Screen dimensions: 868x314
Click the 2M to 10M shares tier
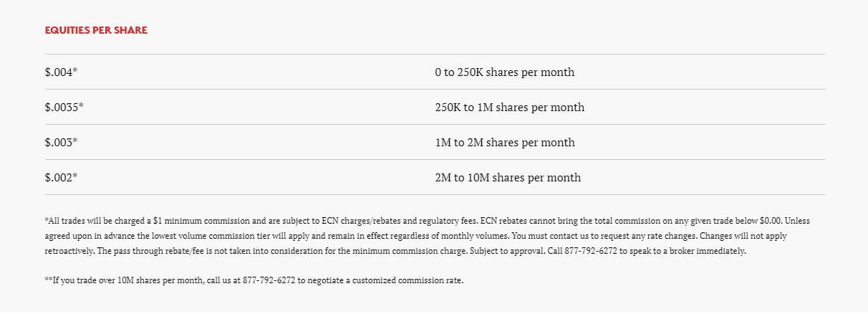pos(508,178)
